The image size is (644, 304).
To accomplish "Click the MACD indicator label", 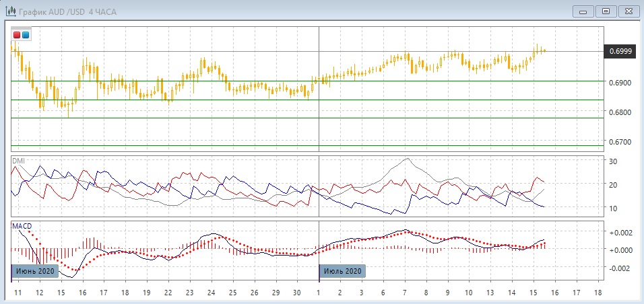I will coord(22,226).
